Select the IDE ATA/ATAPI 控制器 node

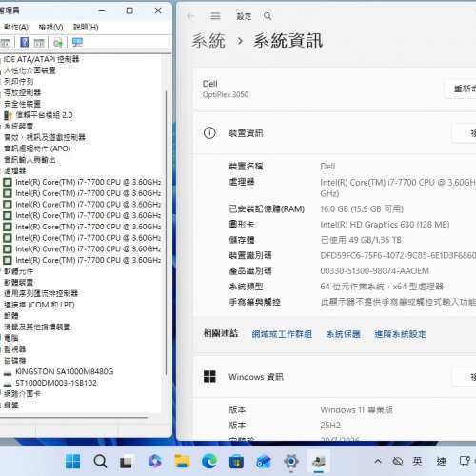[x=41, y=59]
